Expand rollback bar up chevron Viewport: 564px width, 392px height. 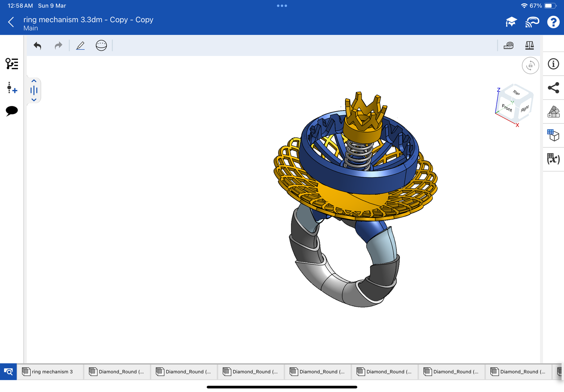pyautogui.click(x=34, y=81)
